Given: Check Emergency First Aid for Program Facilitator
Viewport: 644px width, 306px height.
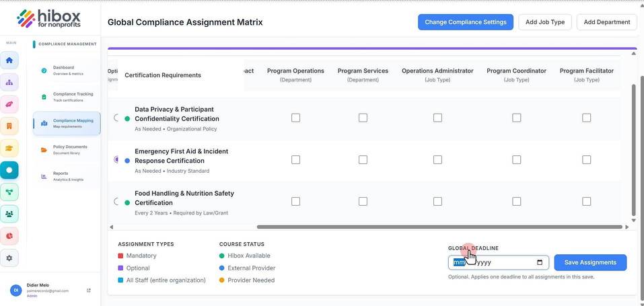Looking at the screenshot, I should (x=587, y=159).
